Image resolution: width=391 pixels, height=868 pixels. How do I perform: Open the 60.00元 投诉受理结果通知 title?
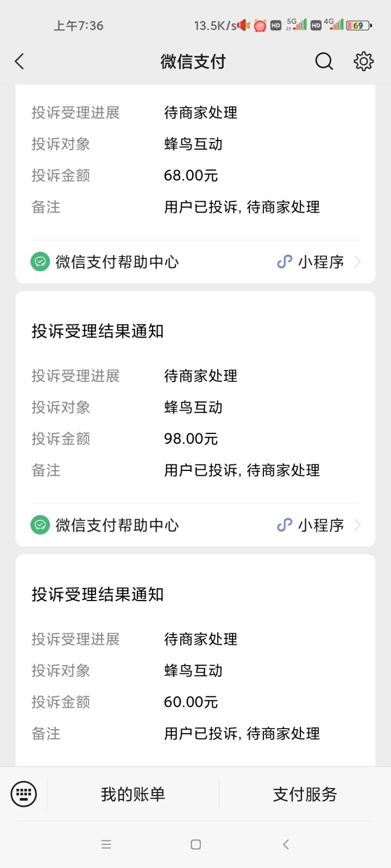(98, 595)
